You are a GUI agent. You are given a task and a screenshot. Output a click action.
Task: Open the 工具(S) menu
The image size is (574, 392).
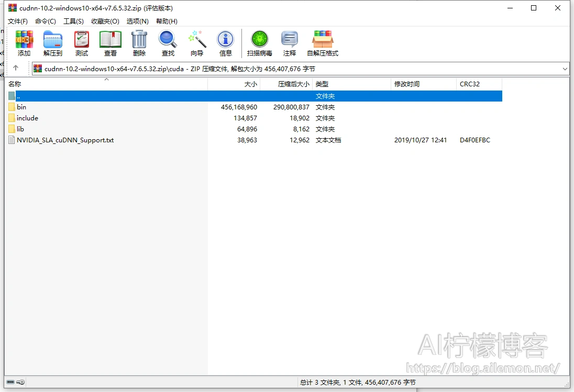pos(73,21)
